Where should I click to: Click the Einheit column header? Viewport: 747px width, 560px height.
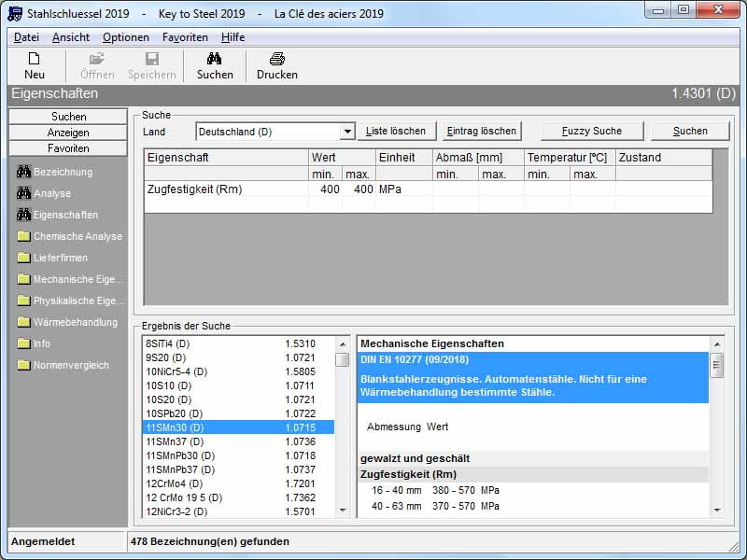(x=404, y=158)
